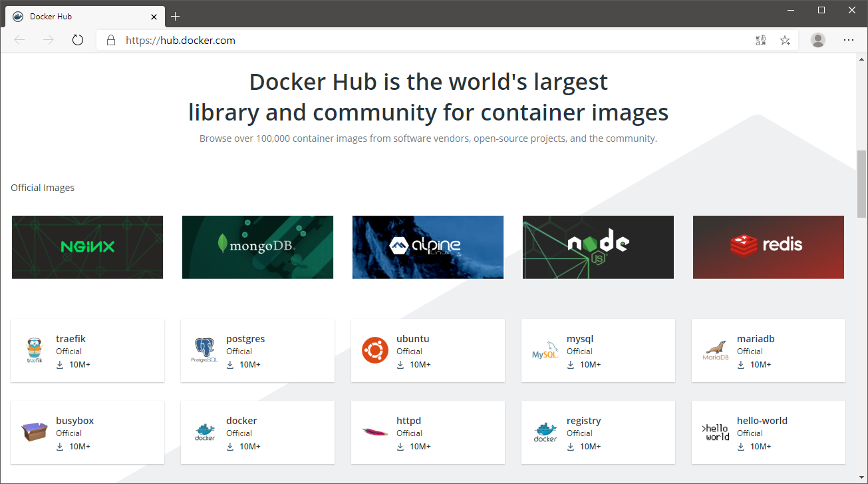Click download icon on httpd card
This screenshot has width=868, height=484.
tap(400, 447)
